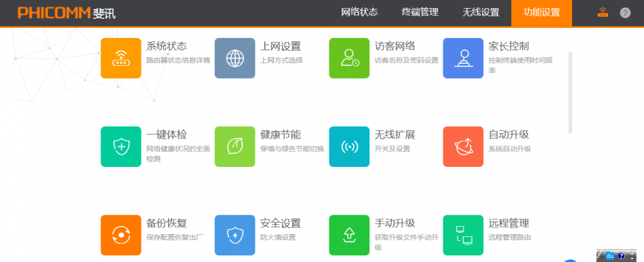The height and width of the screenshot is (262, 644).
Task: Click the blue 'du' input method icon
Action: coord(610,256)
